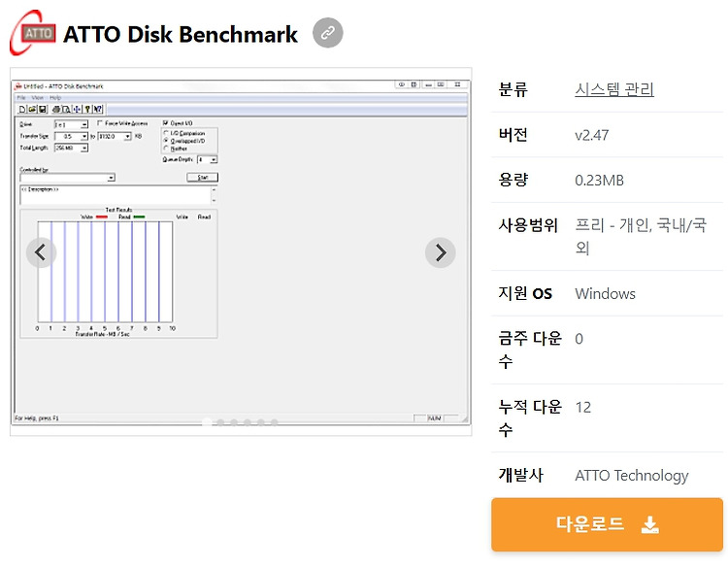Click the blue arrows toolbar icon
Viewport: 728px width, 567px height.
(x=77, y=109)
